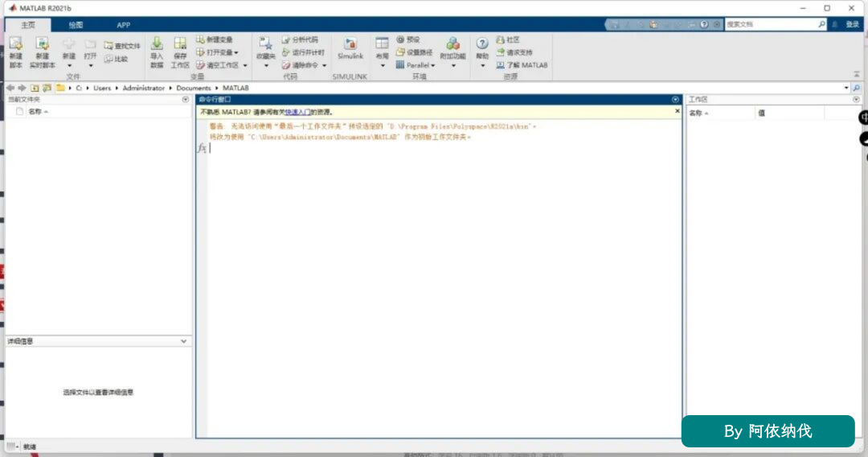Expand the 附加功能 (Add-Ons) dropdown arrow
The width and height of the screenshot is (868, 457).
(x=453, y=66)
